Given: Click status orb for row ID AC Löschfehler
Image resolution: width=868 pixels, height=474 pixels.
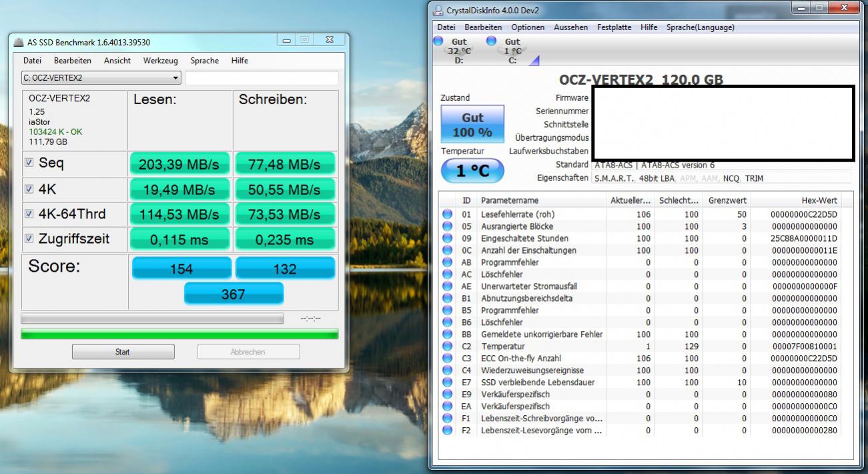Looking at the screenshot, I should point(447,274).
